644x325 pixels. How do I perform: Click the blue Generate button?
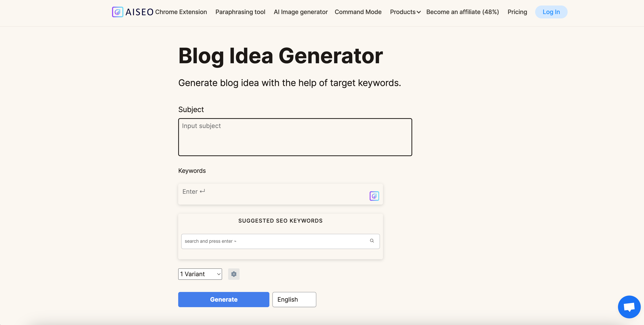tap(224, 300)
